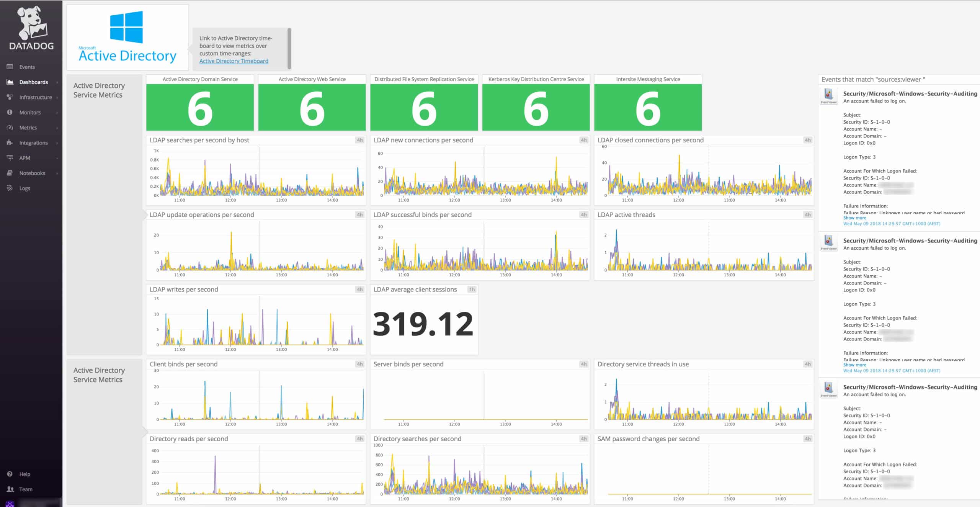Viewport: 980px width, 507px height.
Task: Click Events that match sources:viewer header
Action: pyautogui.click(x=873, y=79)
